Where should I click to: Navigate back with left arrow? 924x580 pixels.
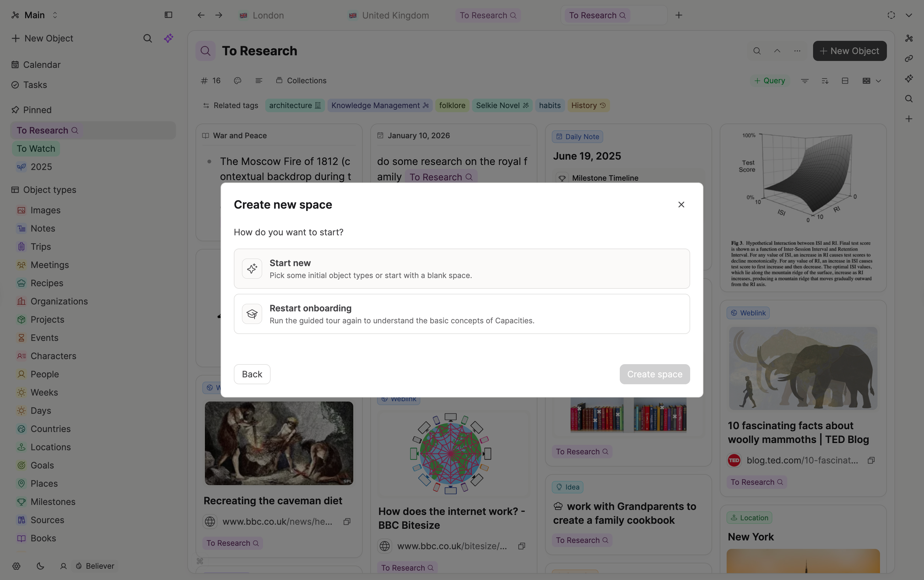201,15
